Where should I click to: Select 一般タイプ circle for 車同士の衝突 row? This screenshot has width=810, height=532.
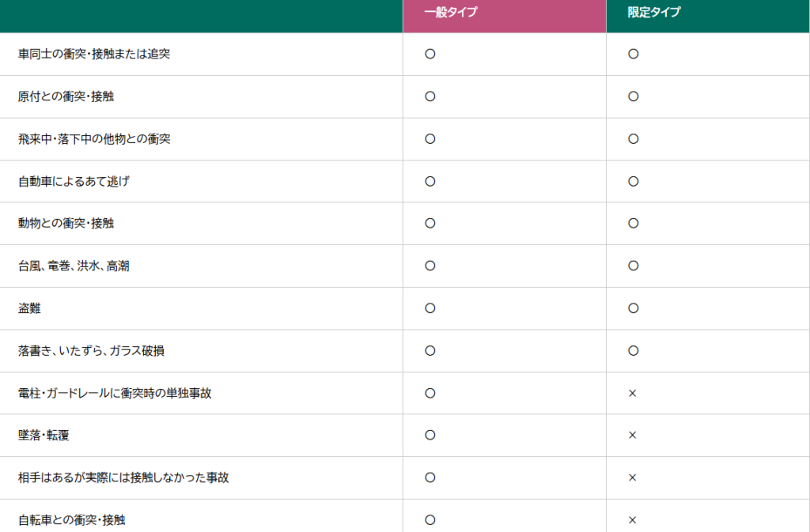tap(430, 54)
